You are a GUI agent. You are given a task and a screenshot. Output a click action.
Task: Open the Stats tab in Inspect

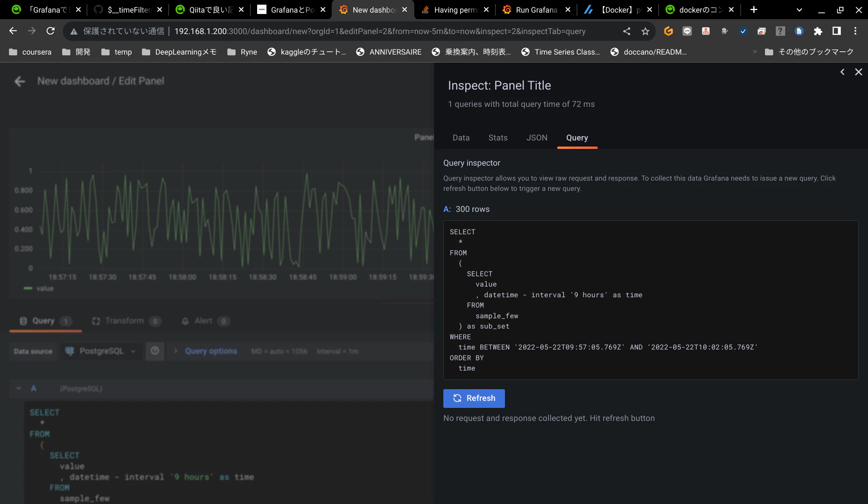[x=498, y=138]
